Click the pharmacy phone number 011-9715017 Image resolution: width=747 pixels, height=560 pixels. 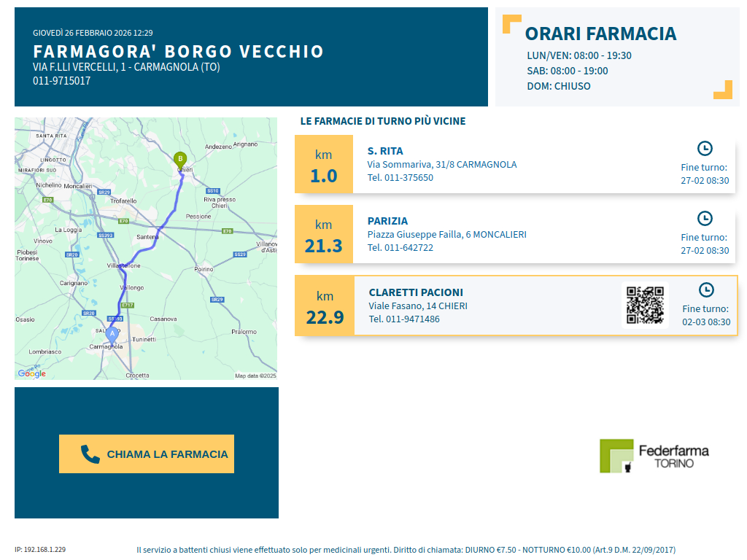tap(62, 81)
